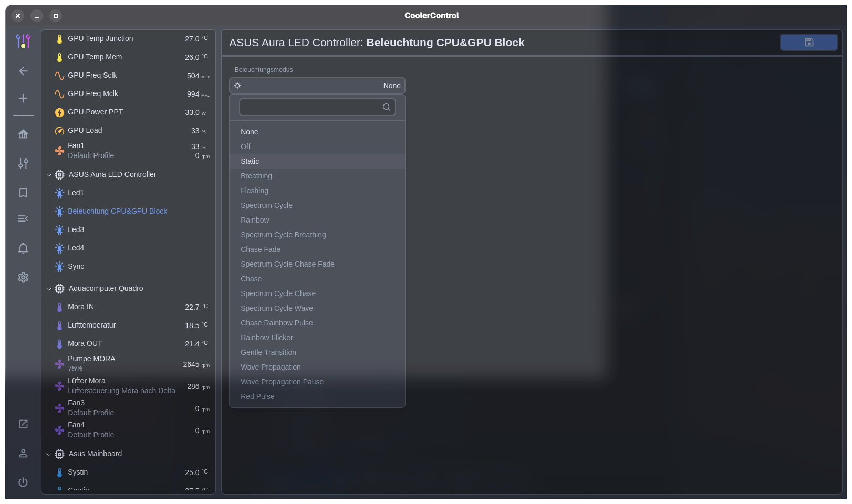Click the GPU Load gauge icon
This screenshot has width=852, height=504.
point(59,131)
